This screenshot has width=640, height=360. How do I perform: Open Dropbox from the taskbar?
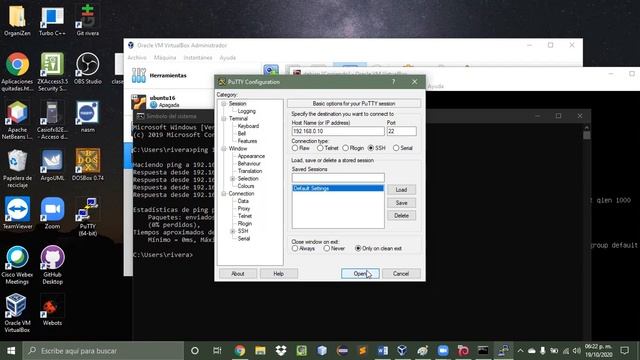[281, 351]
